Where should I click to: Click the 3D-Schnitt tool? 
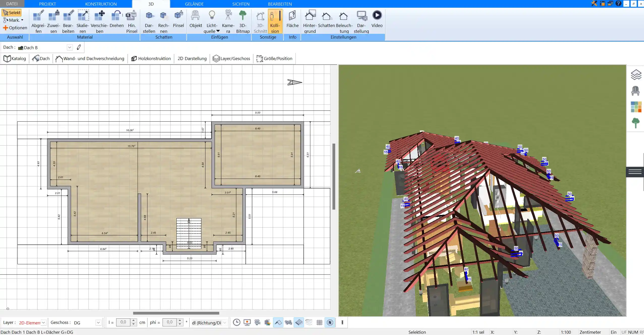pyautogui.click(x=260, y=22)
